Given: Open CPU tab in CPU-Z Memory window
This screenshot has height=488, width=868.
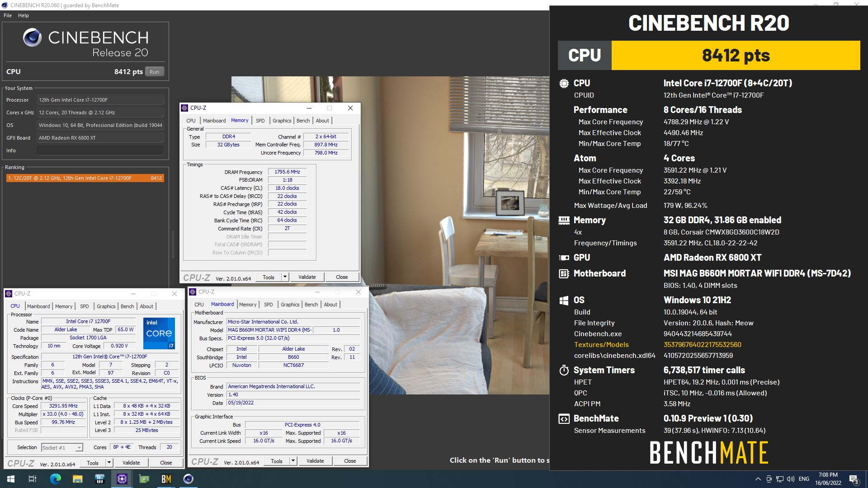Looking at the screenshot, I should tap(191, 121).
